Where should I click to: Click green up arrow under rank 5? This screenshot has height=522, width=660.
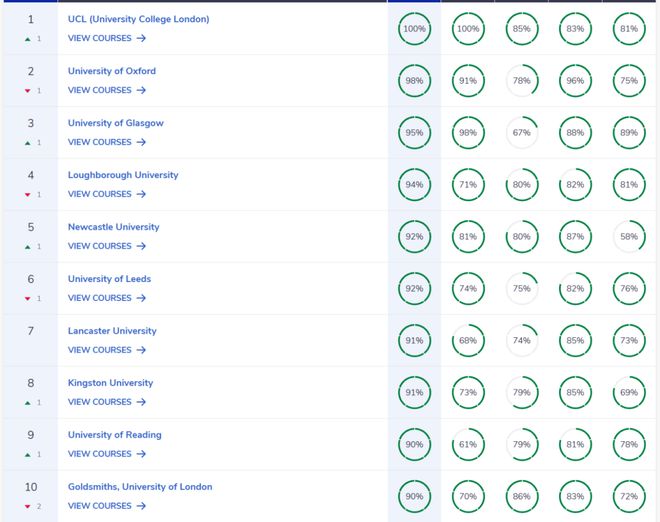28,247
